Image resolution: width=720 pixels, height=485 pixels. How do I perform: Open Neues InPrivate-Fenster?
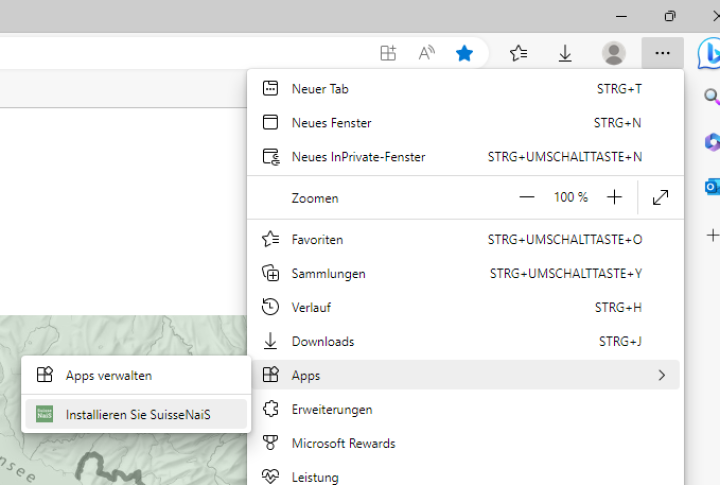pos(358,157)
